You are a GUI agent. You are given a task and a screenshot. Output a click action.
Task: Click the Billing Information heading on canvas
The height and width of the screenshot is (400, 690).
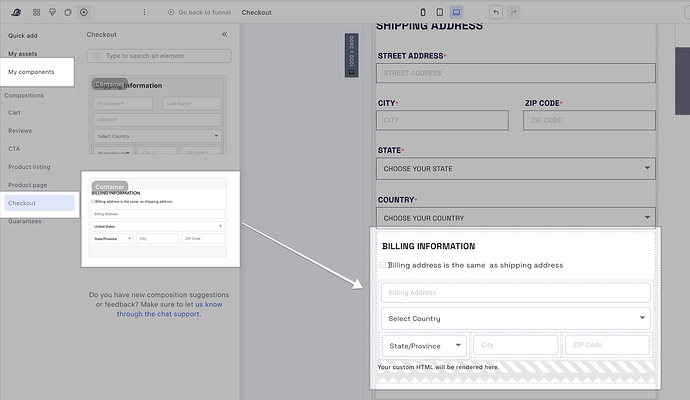point(429,246)
